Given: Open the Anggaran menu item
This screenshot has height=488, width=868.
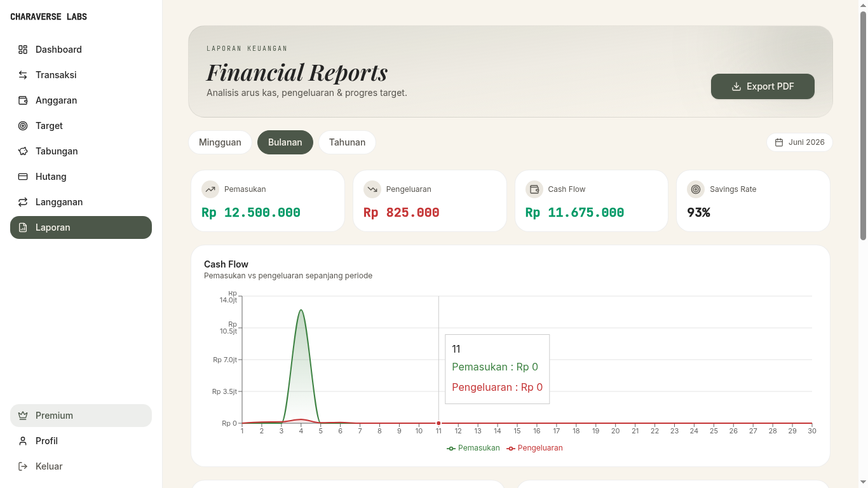Looking at the screenshot, I should pyautogui.click(x=81, y=100).
